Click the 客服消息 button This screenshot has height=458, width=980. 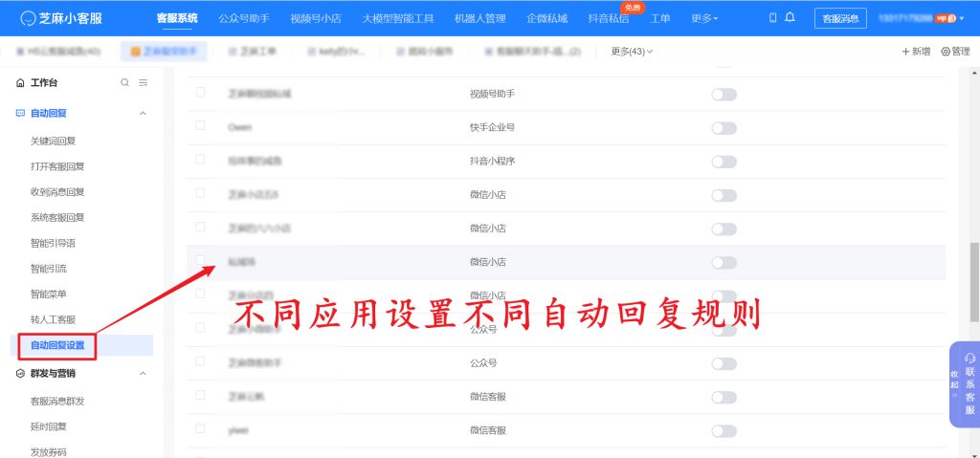(840, 19)
